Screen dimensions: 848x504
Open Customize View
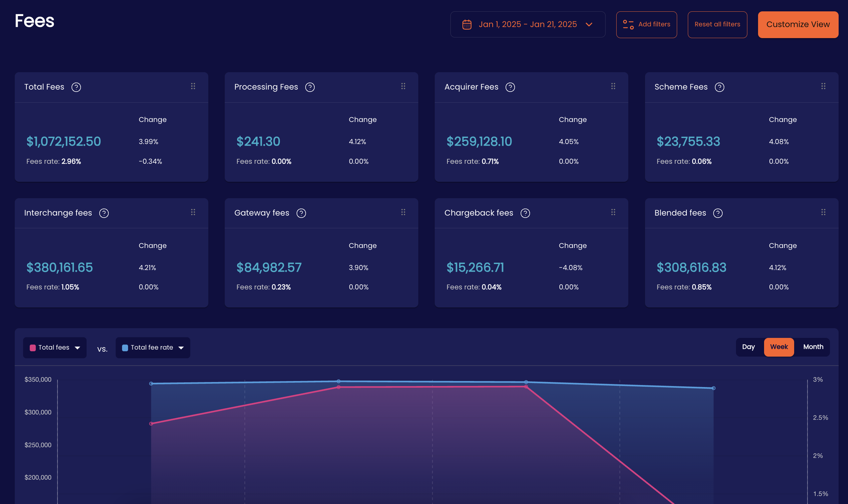798,24
